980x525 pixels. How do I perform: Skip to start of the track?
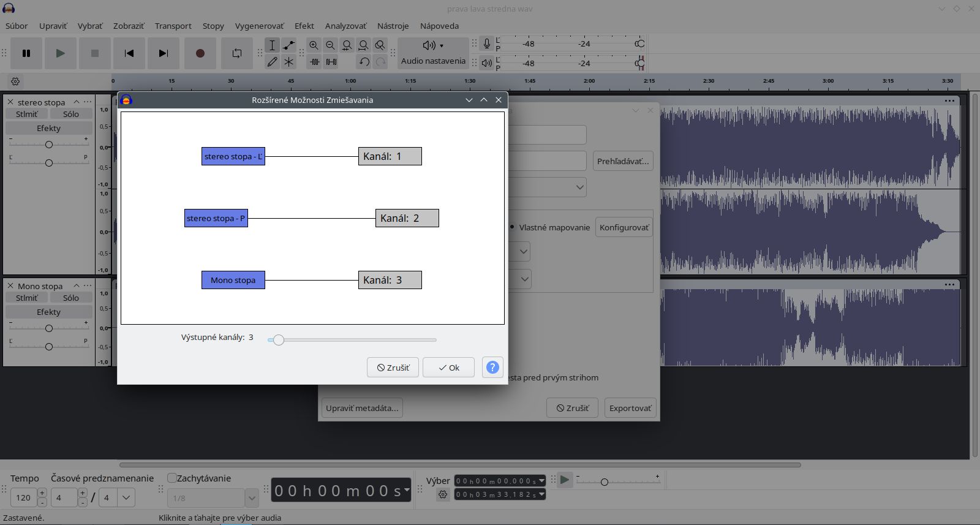click(129, 53)
